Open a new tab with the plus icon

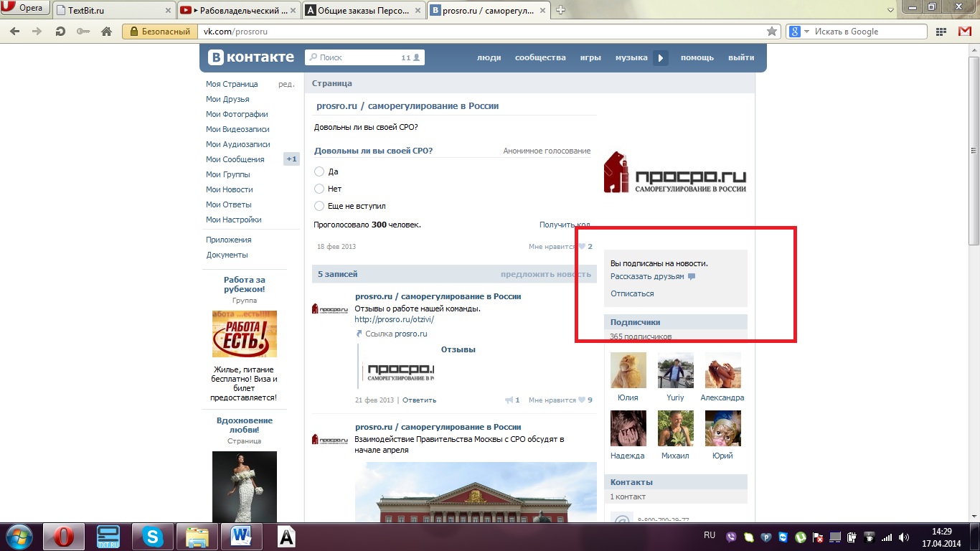pos(561,10)
